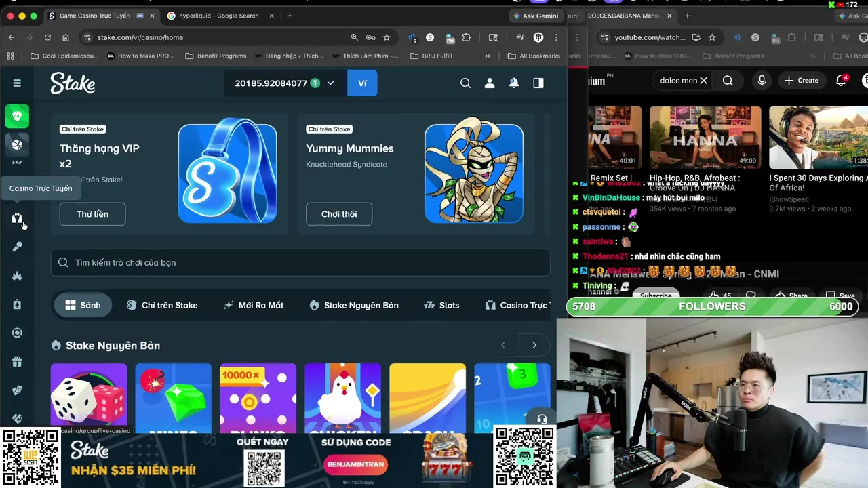Open the user profile icon in Stake header
This screenshot has height=488, width=868.
(490, 83)
